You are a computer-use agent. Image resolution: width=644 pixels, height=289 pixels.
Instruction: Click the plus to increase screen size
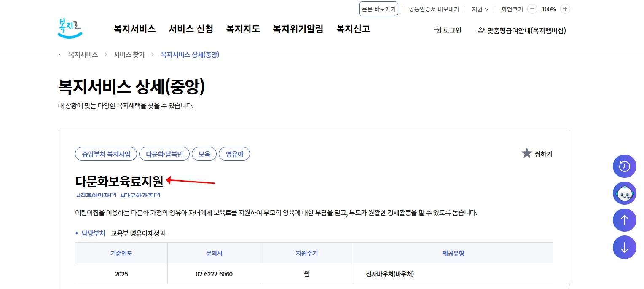(x=565, y=9)
